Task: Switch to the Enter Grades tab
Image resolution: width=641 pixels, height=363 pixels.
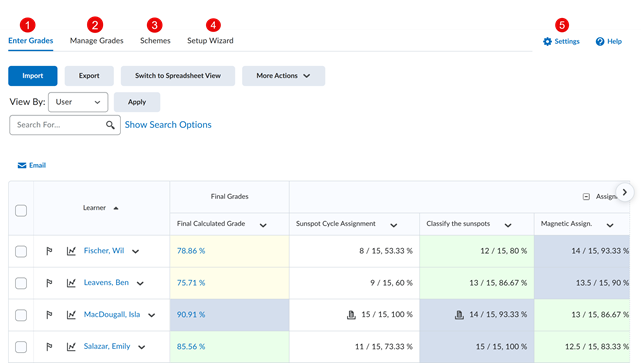Action: [x=31, y=40]
